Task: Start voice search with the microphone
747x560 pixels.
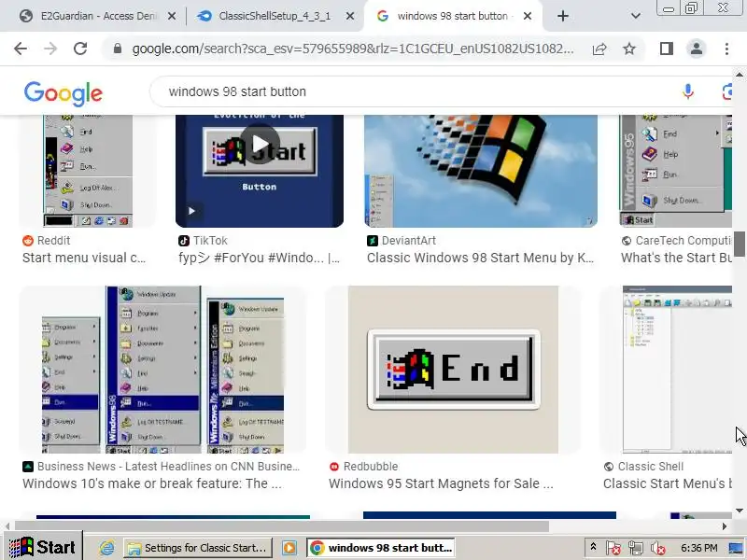Action: (x=687, y=91)
